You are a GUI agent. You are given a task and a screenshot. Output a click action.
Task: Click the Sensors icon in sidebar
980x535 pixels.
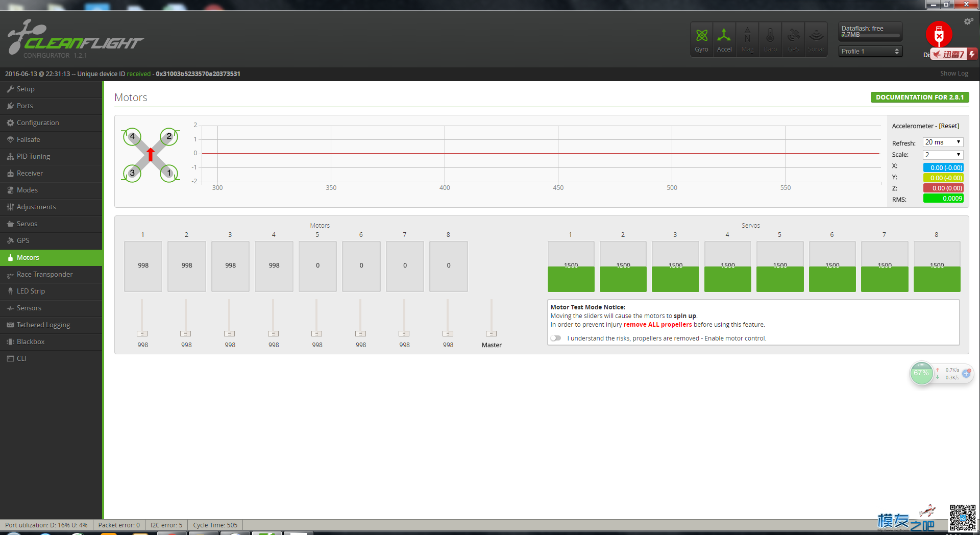click(x=10, y=308)
